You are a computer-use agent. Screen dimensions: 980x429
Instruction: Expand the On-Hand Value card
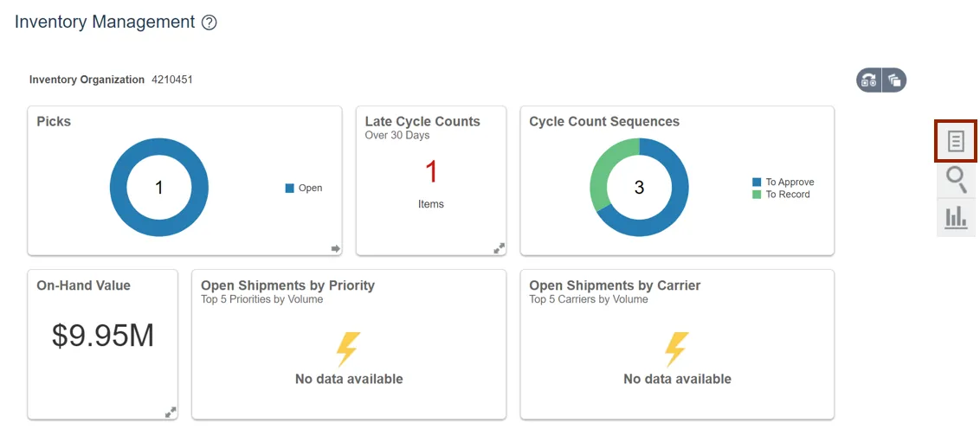(x=171, y=412)
